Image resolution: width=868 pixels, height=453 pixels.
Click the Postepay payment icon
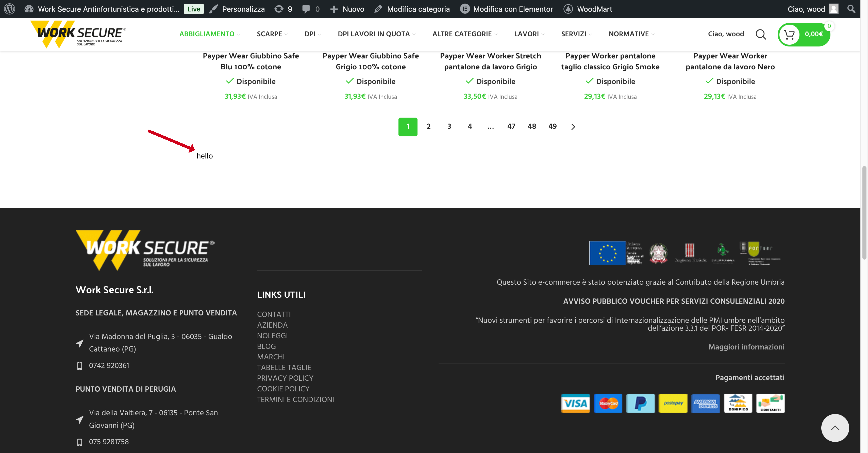coord(673,403)
